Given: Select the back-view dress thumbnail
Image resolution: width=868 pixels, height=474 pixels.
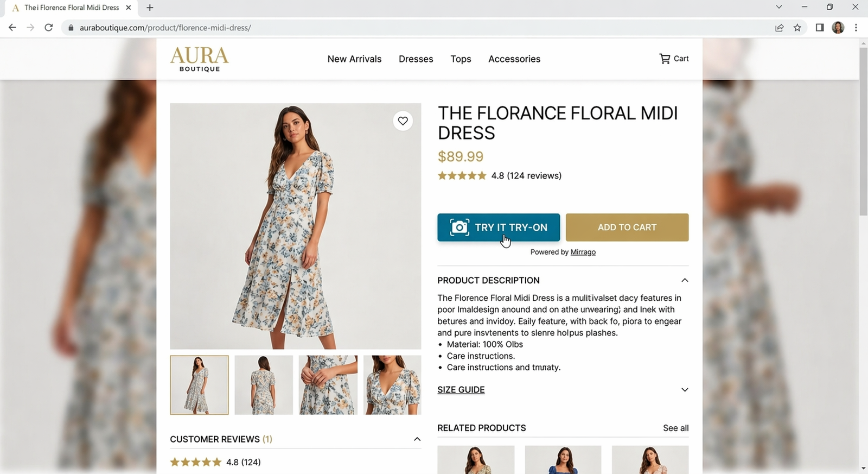Looking at the screenshot, I should pos(264,385).
